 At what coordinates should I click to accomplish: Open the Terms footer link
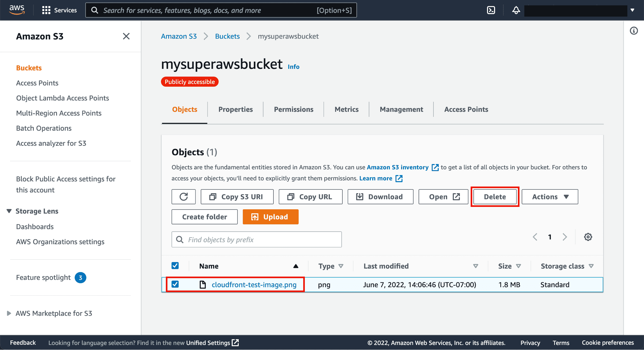click(x=561, y=343)
